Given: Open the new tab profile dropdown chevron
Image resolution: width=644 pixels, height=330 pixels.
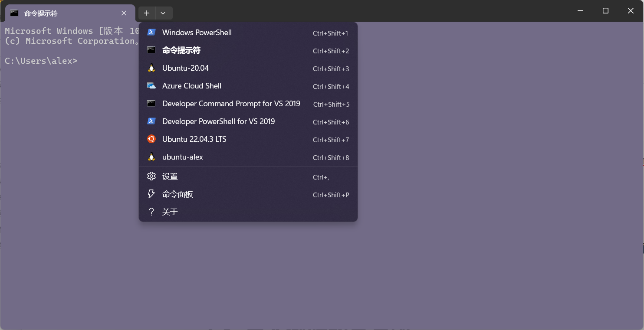Looking at the screenshot, I should tap(164, 13).
